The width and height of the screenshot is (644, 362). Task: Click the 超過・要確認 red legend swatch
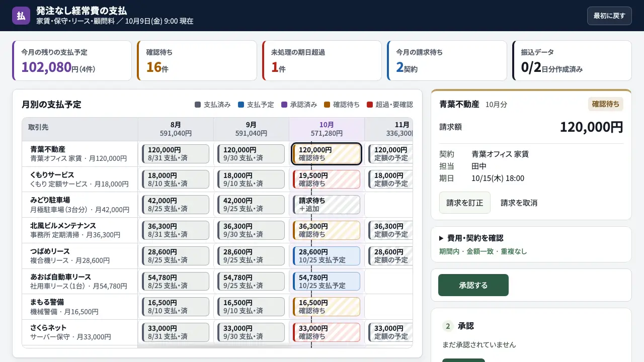coord(370,105)
